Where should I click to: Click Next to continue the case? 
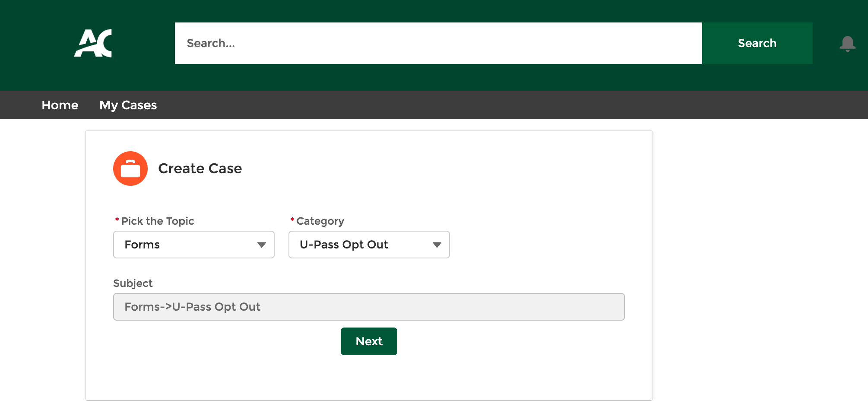(x=369, y=341)
